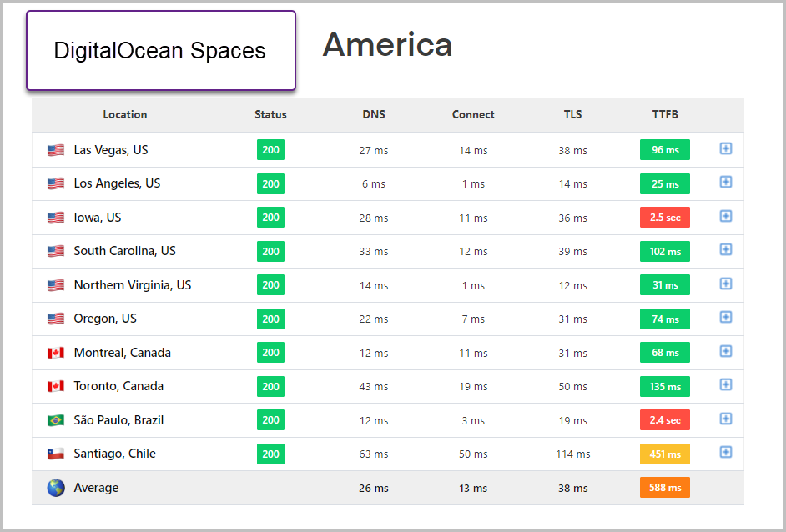Click the red 2.4 sec TTFB badge
The image size is (786, 532).
pyautogui.click(x=665, y=420)
